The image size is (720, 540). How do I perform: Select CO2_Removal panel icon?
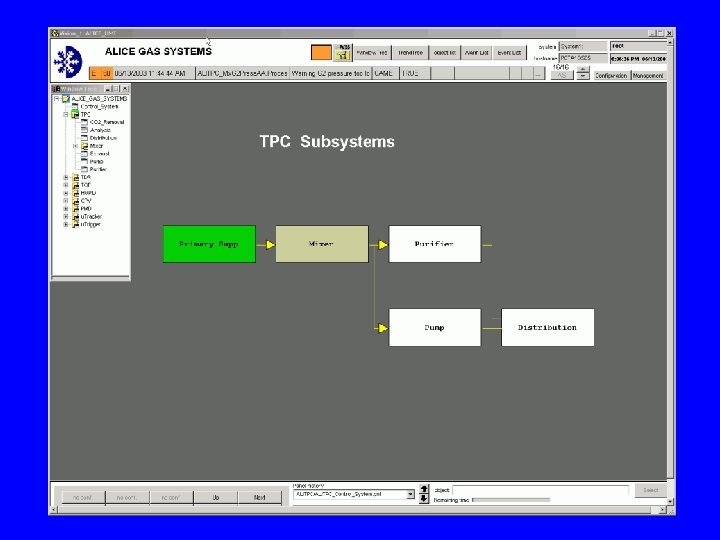pos(84,122)
